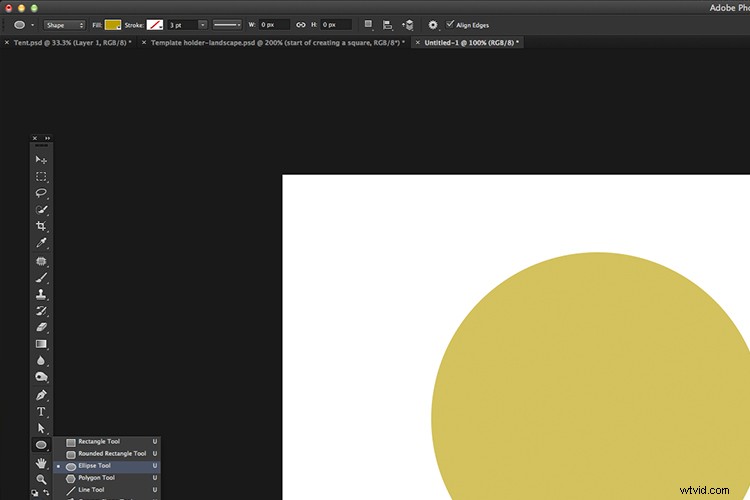Image resolution: width=750 pixels, height=500 pixels.
Task: Open the stroke width dropdown arrow
Action: [x=203, y=25]
